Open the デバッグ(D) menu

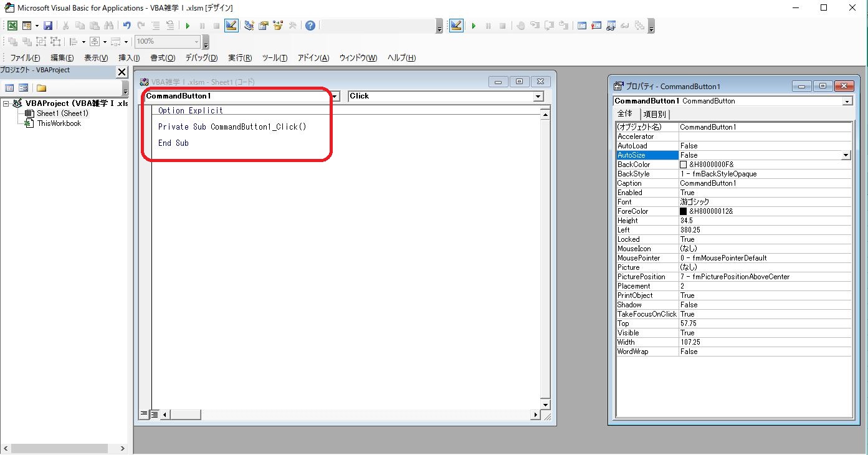pos(201,58)
